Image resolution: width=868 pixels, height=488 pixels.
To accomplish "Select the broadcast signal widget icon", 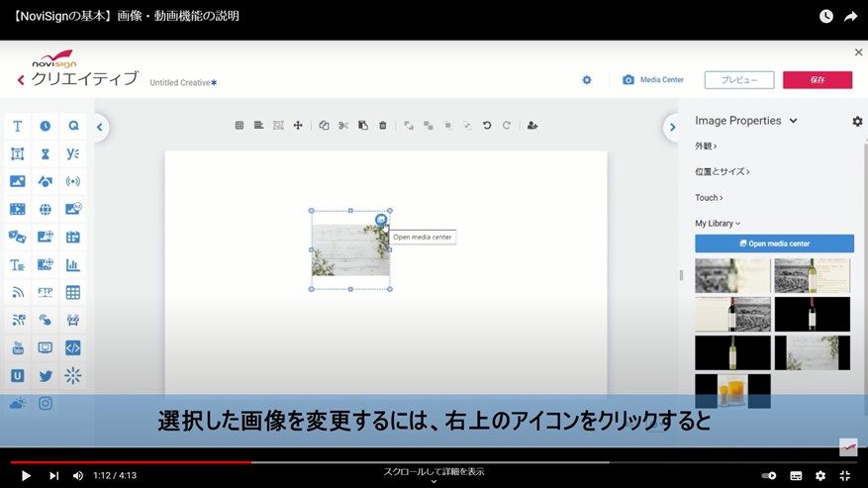I will click(73, 181).
